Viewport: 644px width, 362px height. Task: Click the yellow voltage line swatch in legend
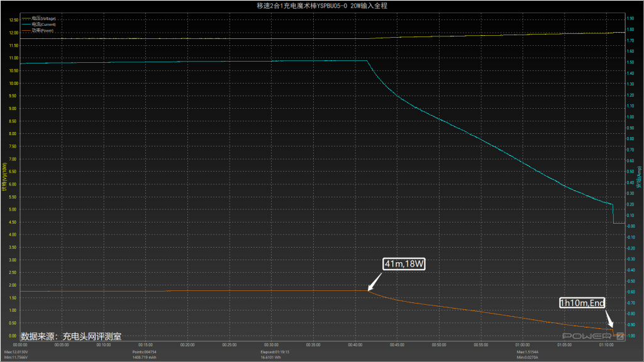coord(26,18)
